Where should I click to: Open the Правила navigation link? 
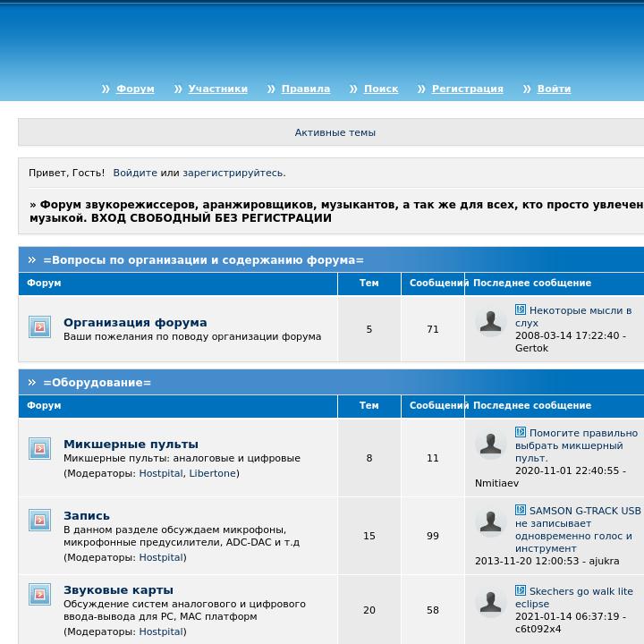[x=306, y=89]
